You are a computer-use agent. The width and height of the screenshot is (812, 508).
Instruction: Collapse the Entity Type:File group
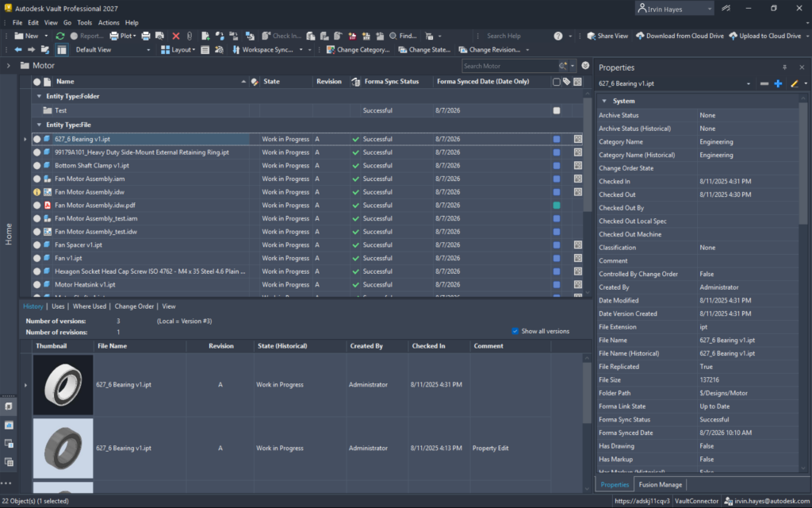click(x=39, y=125)
